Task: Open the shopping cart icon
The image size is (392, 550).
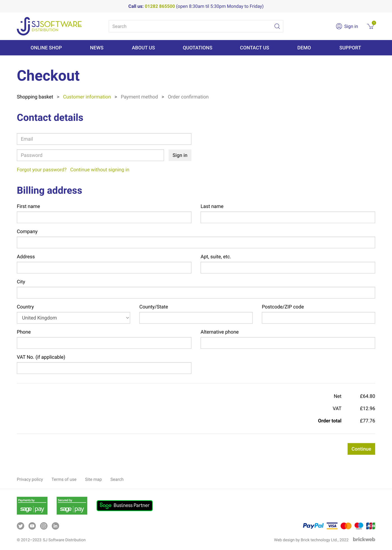Action: click(x=370, y=26)
